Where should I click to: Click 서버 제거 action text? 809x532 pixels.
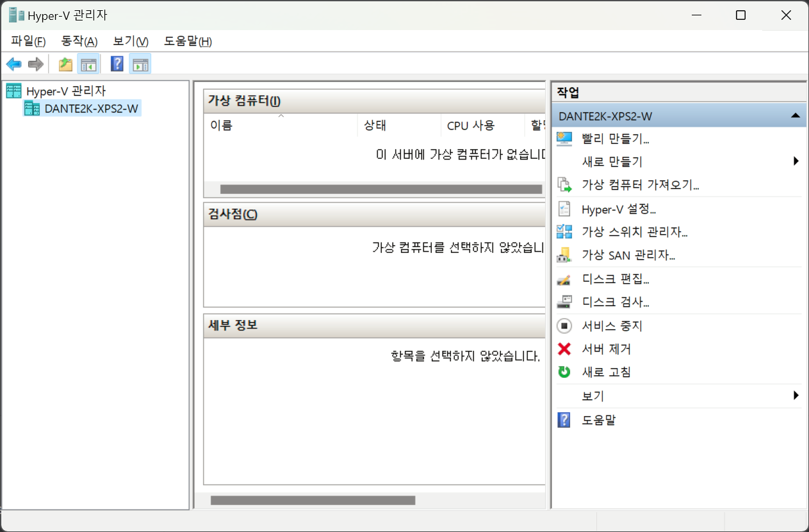(606, 349)
